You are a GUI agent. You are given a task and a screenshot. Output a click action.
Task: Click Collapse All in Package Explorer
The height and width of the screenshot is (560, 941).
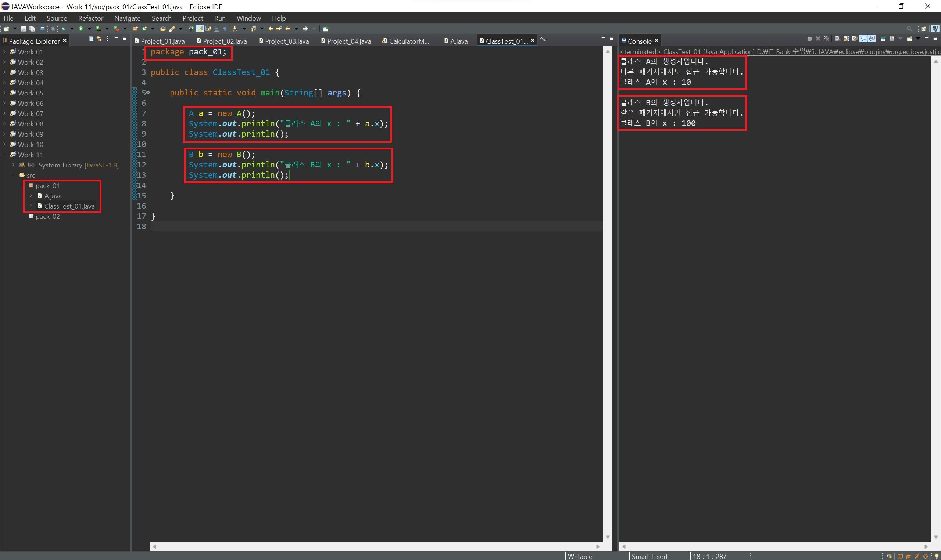coord(91,39)
